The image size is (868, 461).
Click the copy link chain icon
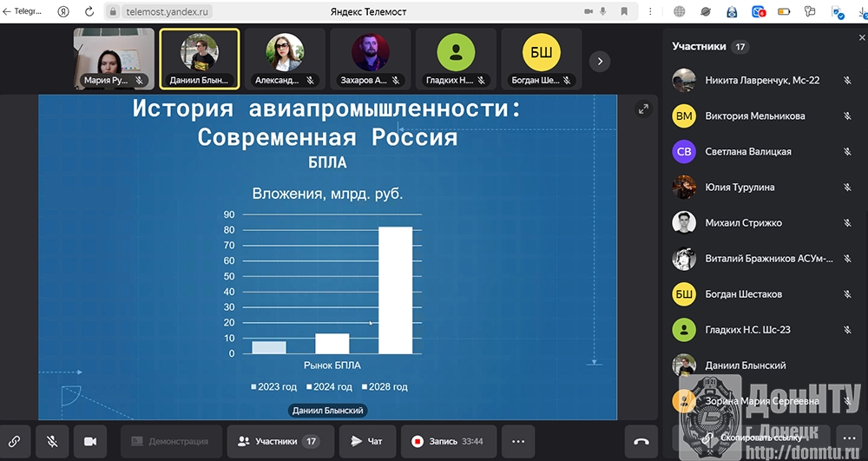tap(15, 441)
